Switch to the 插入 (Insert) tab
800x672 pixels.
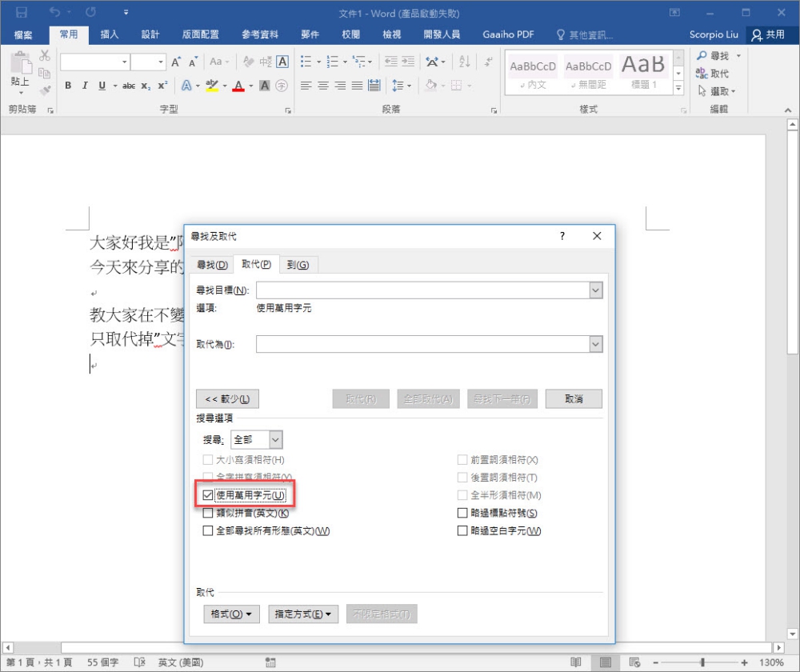[109, 34]
